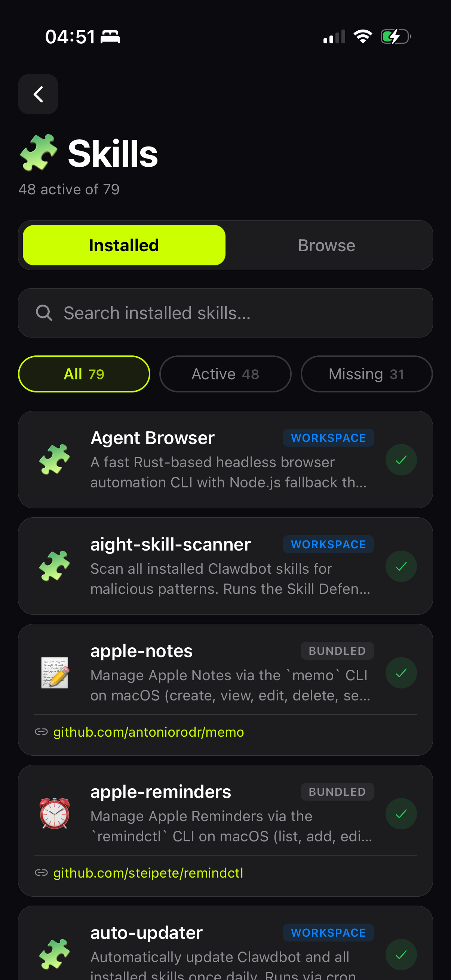Filter by Active 48 skills

click(x=225, y=374)
